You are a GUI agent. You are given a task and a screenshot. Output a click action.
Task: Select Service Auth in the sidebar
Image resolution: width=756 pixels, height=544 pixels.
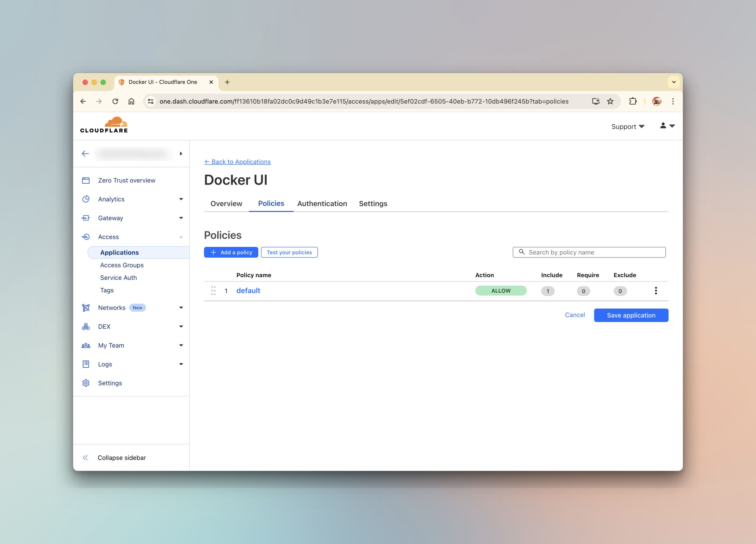click(118, 278)
